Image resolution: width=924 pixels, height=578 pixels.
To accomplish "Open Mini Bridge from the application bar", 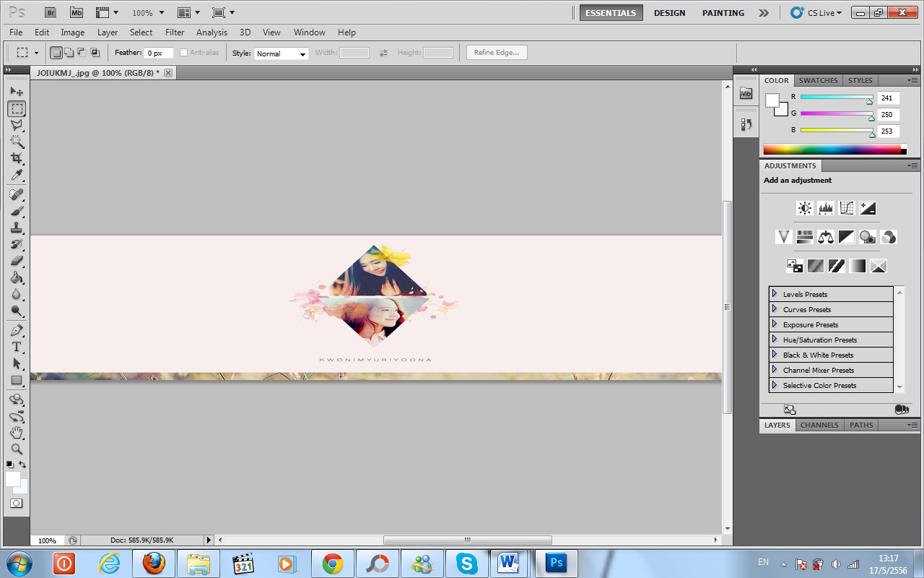I will pos(76,12).
